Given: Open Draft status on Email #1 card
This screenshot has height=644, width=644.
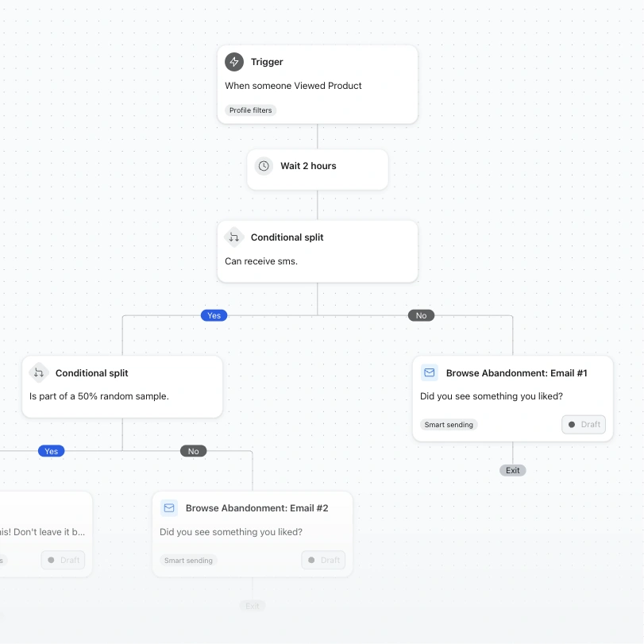Looking at the screenshot, I should (584, 424).
